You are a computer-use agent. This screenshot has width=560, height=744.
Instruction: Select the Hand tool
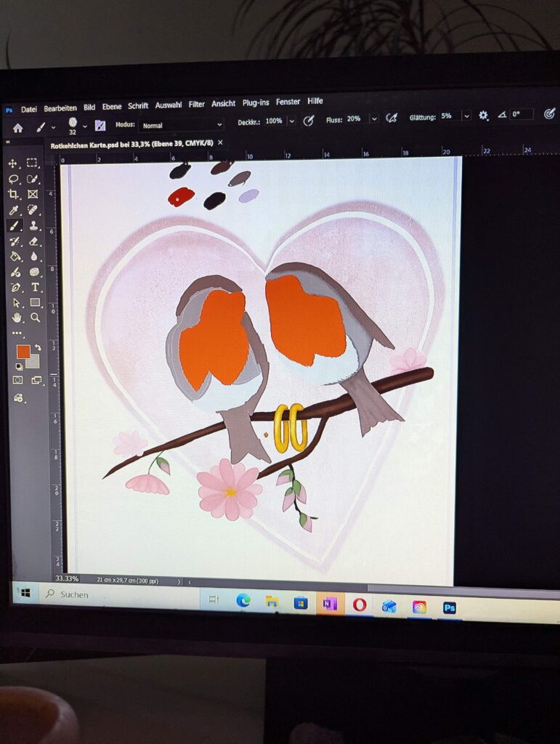click(x=16, y=318)
